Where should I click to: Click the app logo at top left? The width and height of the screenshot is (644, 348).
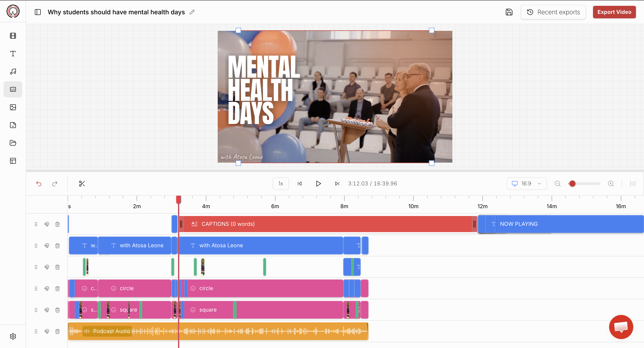pyautogui.click(x=13, y=11)
